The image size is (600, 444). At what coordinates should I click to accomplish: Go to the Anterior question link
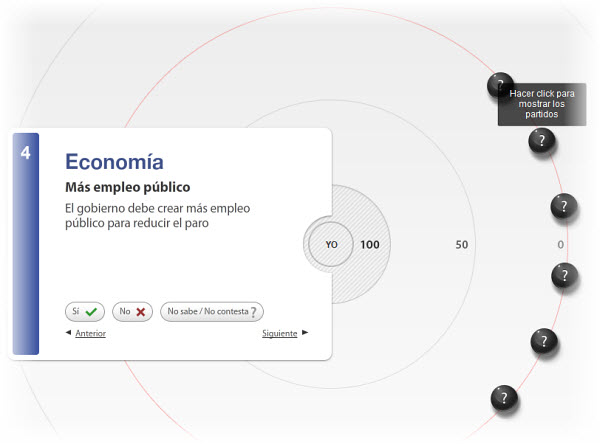(90, 333)
